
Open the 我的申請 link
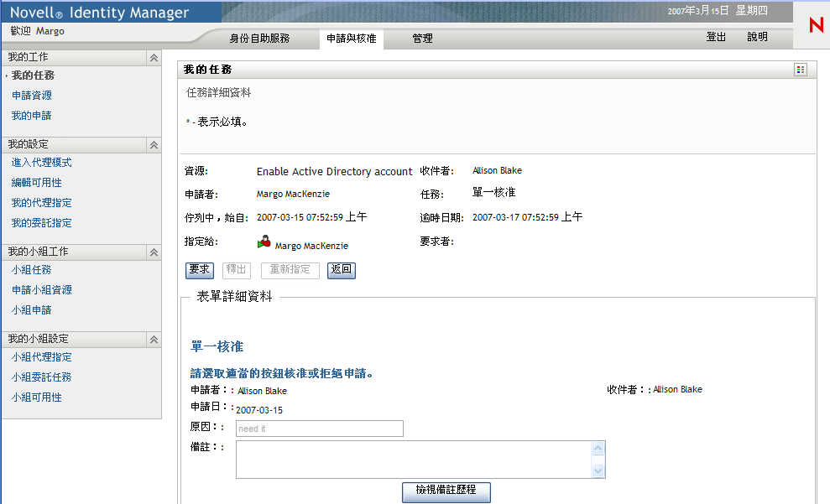32,115
